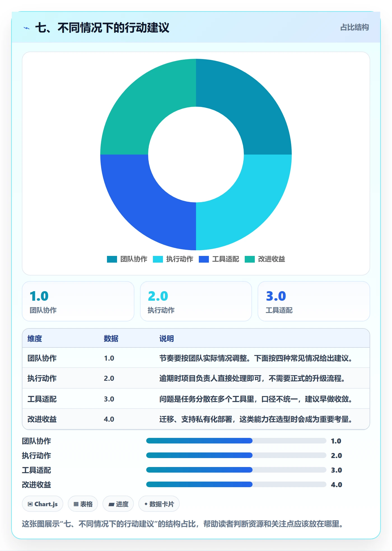
Task: Click the lightning icon beside the section title
Action: point(27,28)
